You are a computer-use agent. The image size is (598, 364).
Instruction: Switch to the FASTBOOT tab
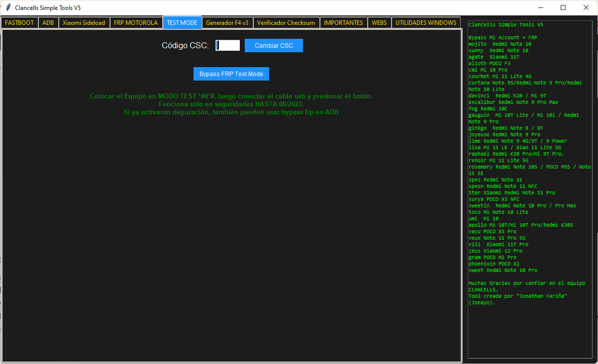pos(19,22)
